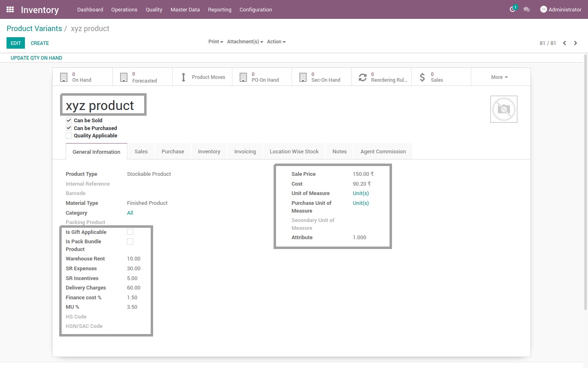Open the apps grid menu
Viewport: 588px width, 368px height.
tap(9, 9)
